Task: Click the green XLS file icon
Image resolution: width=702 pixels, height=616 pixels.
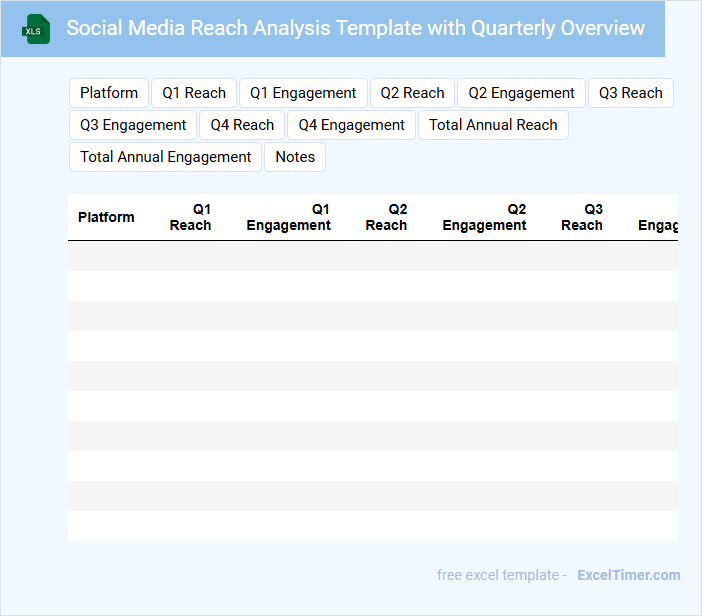Action: coord(37,29)
